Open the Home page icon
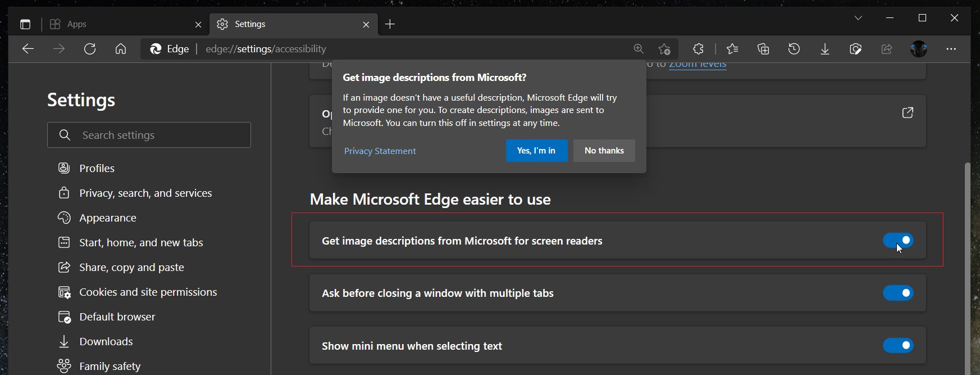The height and width of the screenshot is (375, 980). click(121, 49)
